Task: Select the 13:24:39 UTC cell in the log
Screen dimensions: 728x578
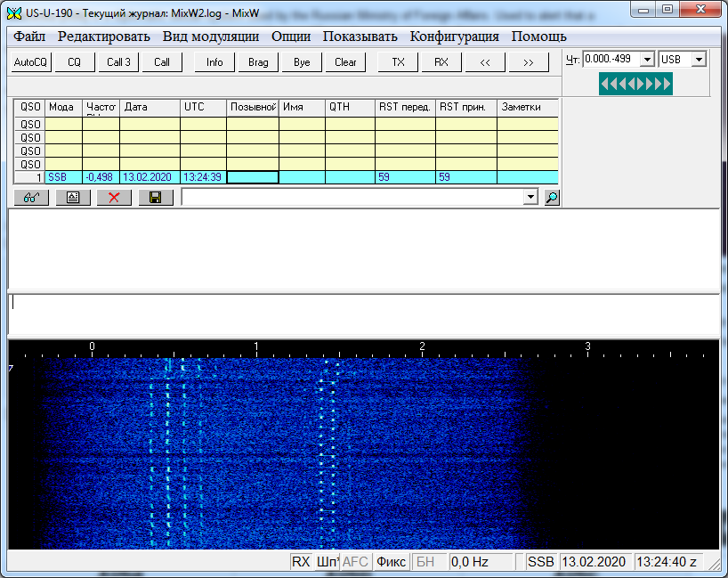Action: point(203,177)
